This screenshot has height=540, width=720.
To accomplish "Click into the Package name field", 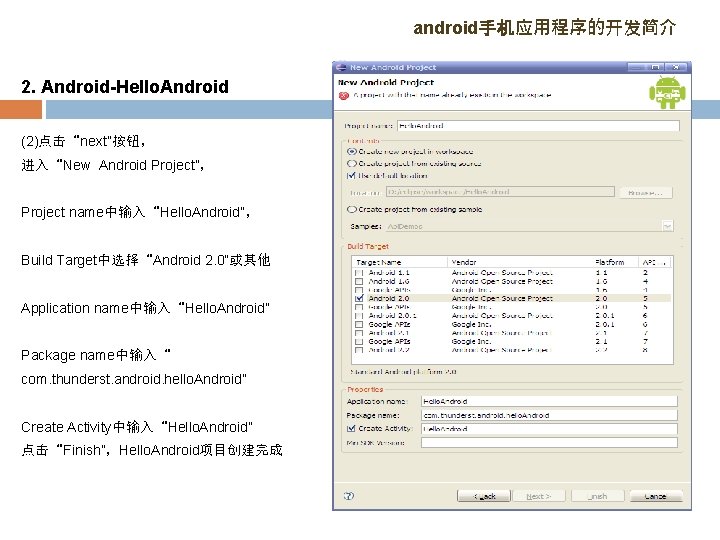I will pos(549,415).
